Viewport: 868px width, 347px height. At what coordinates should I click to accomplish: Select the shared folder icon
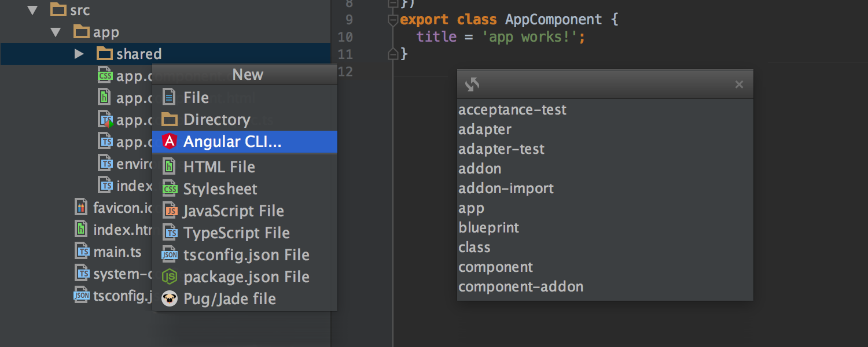105,53
